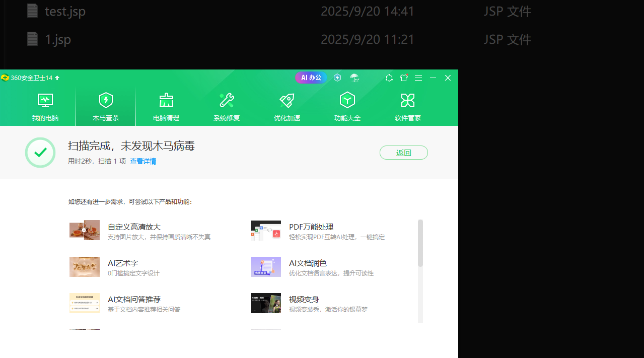Click the 支持图片放大，并保持画质清晰不失真 description
This screenshot has height=358, width=644.
tap(159, 237)
